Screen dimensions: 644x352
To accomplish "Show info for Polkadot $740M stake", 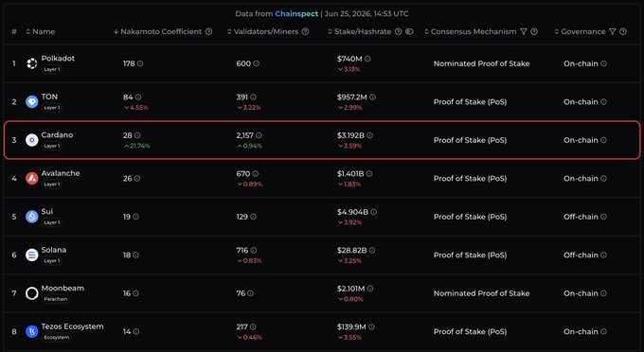I will pyautogui.click(x=367, y=59).
